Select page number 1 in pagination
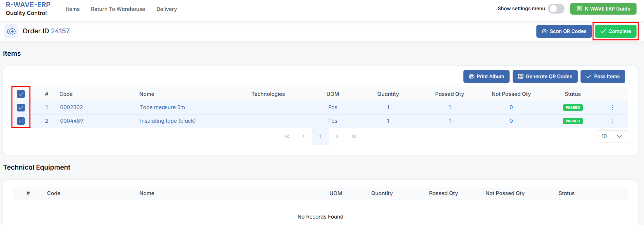 pos(320,136)
